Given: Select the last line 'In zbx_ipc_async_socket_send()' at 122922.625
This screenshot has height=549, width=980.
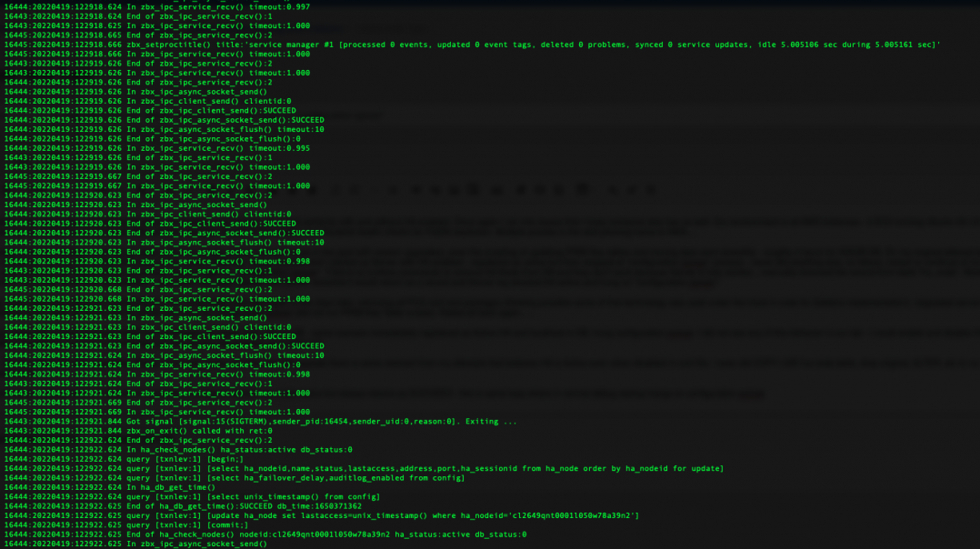Looking at the screenshot, I should click(135, 544).
